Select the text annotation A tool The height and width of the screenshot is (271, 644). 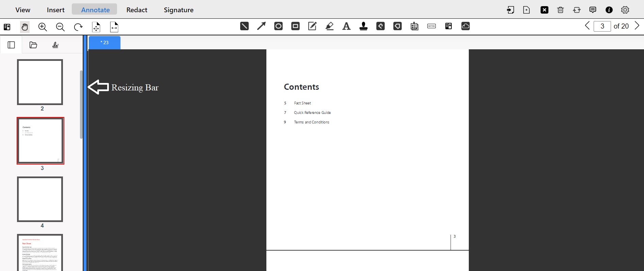tap(346, 26)
